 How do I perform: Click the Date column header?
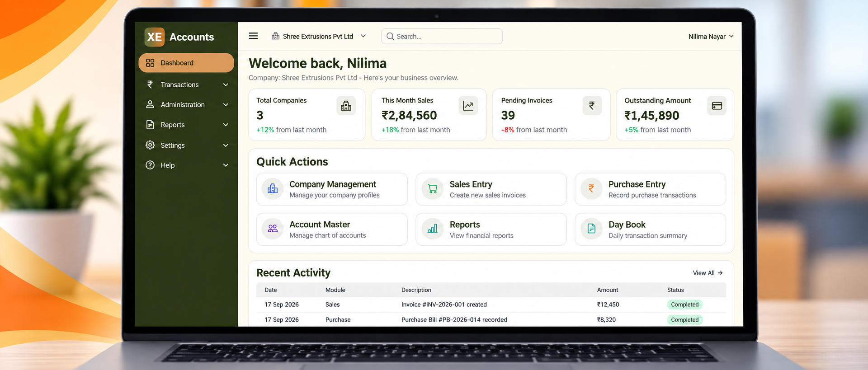[x=270, y=290]
